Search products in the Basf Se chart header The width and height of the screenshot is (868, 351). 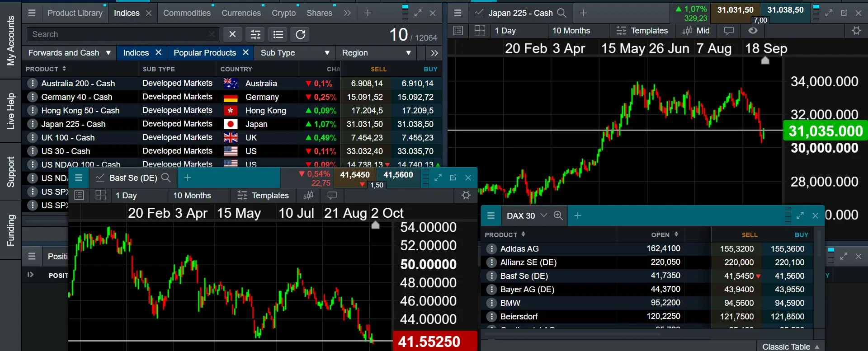click(x=166, y=178)
